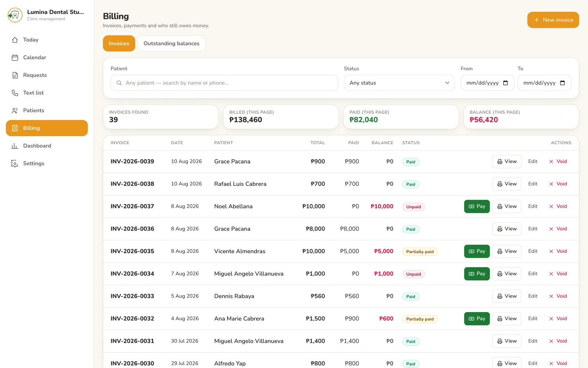Click the magnifier icon in patient search
The height and width of the screenshot is (368, 588).
click(119, 83)
